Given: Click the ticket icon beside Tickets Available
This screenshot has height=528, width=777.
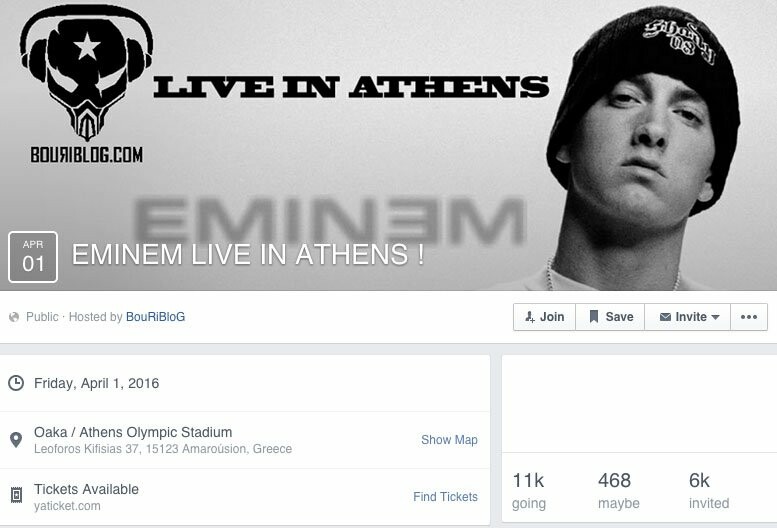Looking at the screenshot, I should click(x=16, y=495).
